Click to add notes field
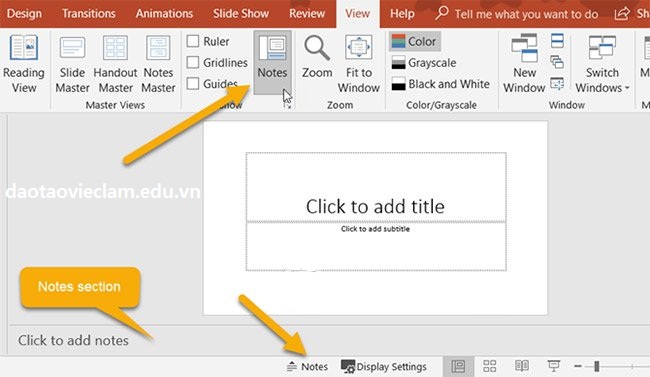This screenshot has height=377, width=650. 73,341
